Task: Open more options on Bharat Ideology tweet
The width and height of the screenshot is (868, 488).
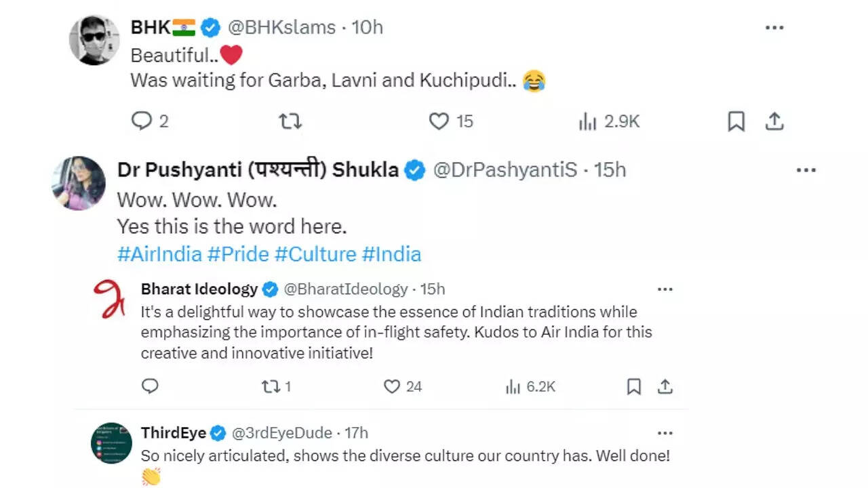Action: point(665,289)
